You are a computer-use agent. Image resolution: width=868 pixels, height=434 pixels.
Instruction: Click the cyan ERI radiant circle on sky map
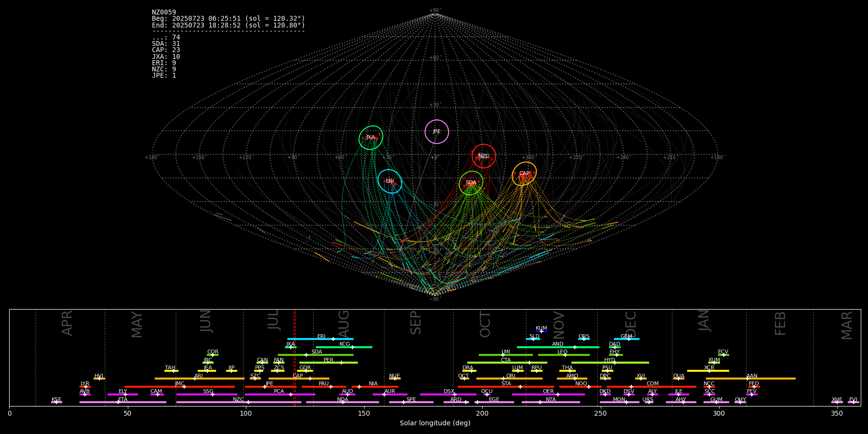click(x=390, y=181)
